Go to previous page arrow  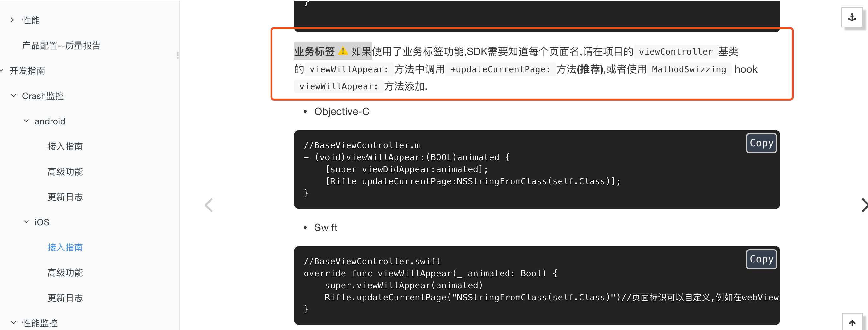[x=209, y=205]
